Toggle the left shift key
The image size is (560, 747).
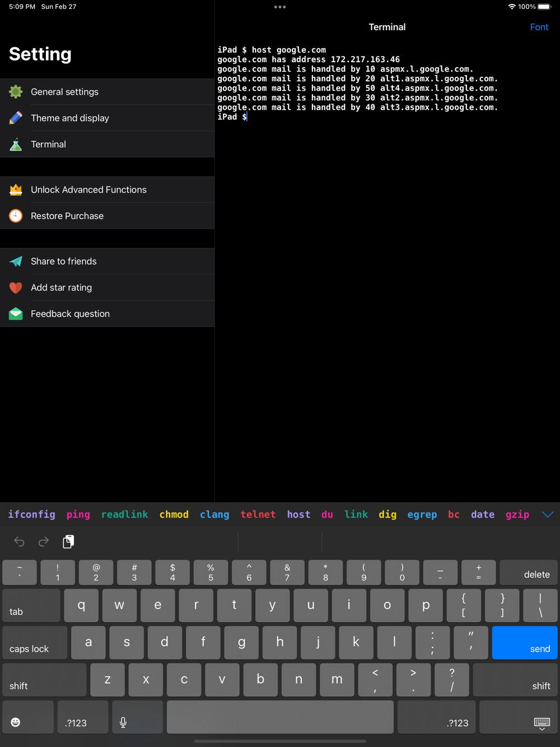click(x=45, y=680)
